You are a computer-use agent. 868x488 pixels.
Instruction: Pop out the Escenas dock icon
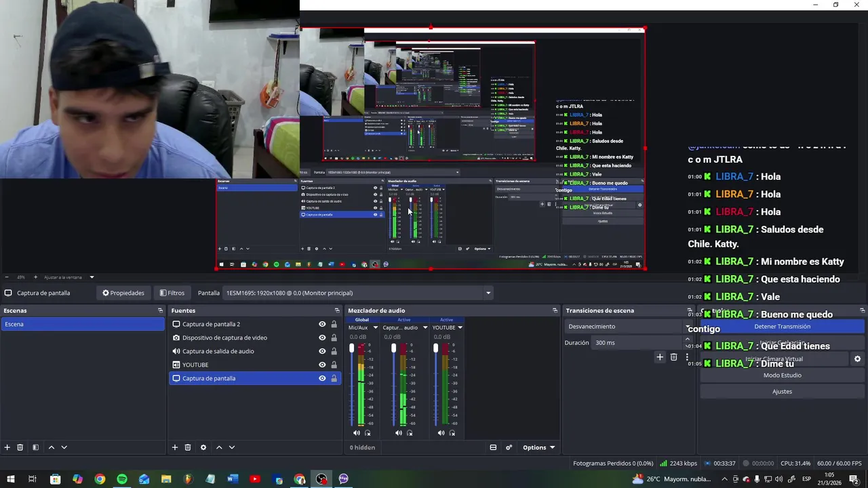click(161, 310)
